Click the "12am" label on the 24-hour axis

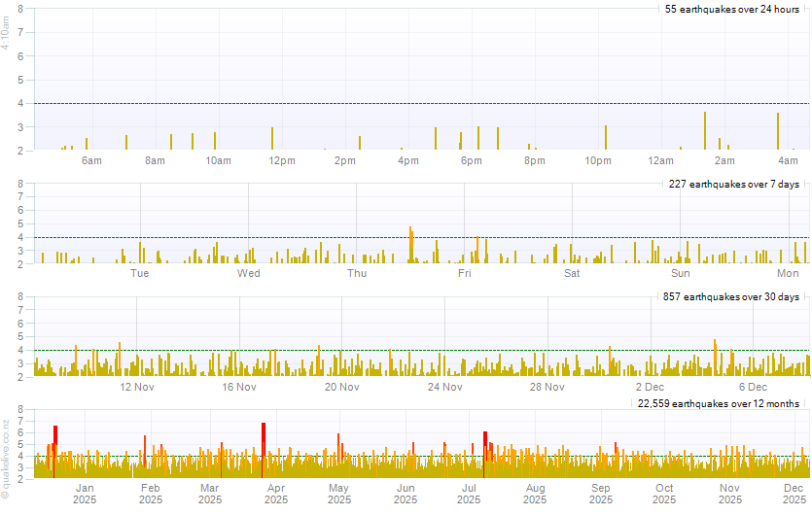point(661,160)
